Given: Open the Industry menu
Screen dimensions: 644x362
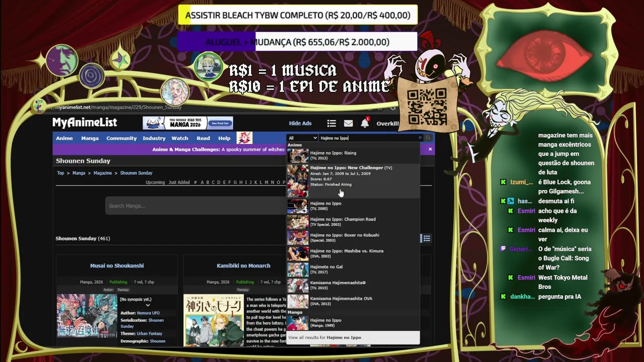Looking at the screenshot, I should 154,138.
